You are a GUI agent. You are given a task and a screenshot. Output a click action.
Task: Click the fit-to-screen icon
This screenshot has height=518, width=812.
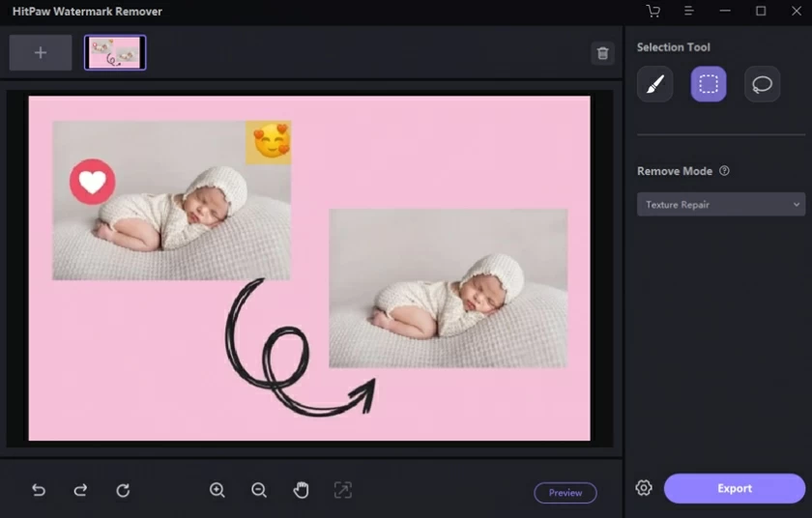point(343,490)
